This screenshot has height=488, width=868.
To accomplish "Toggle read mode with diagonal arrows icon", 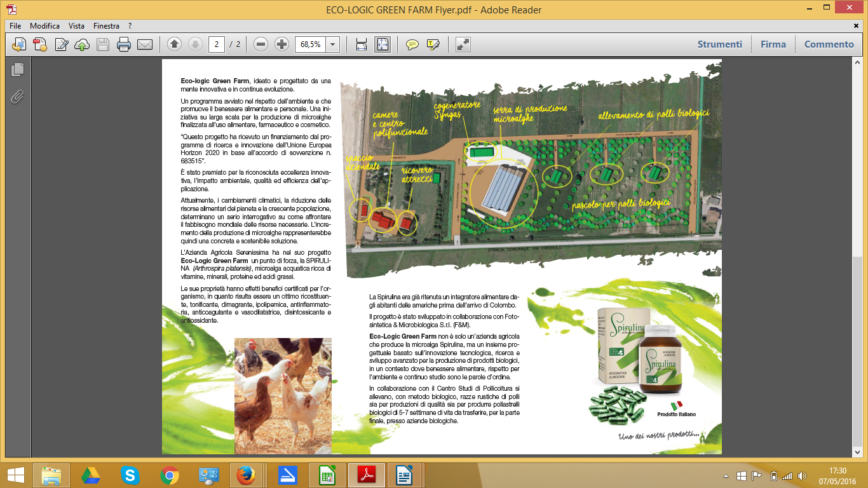I will click(463, 44).
